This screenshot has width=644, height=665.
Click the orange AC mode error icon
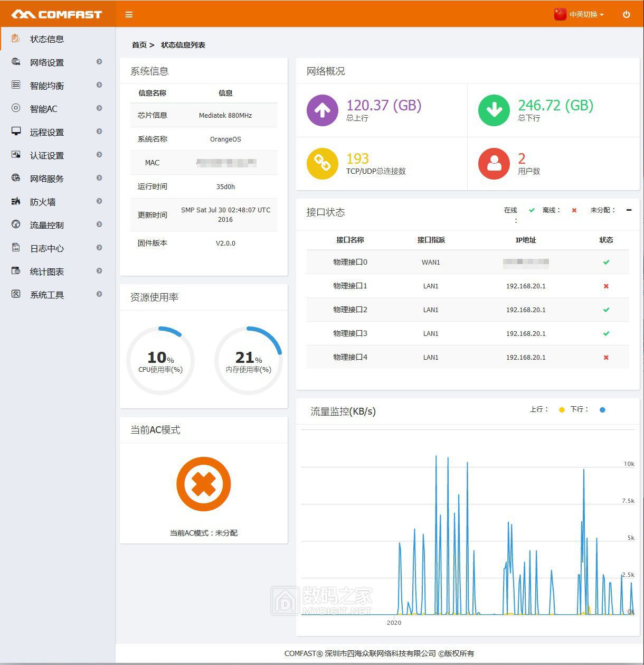(x=204, y=484)
